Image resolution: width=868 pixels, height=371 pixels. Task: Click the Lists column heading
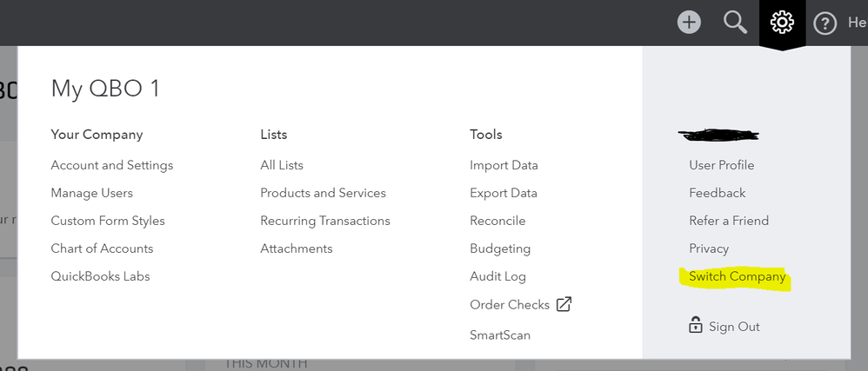coord(274,135)
